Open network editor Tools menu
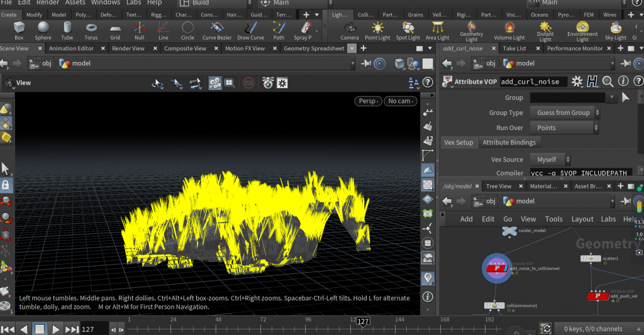 point(553,219)
